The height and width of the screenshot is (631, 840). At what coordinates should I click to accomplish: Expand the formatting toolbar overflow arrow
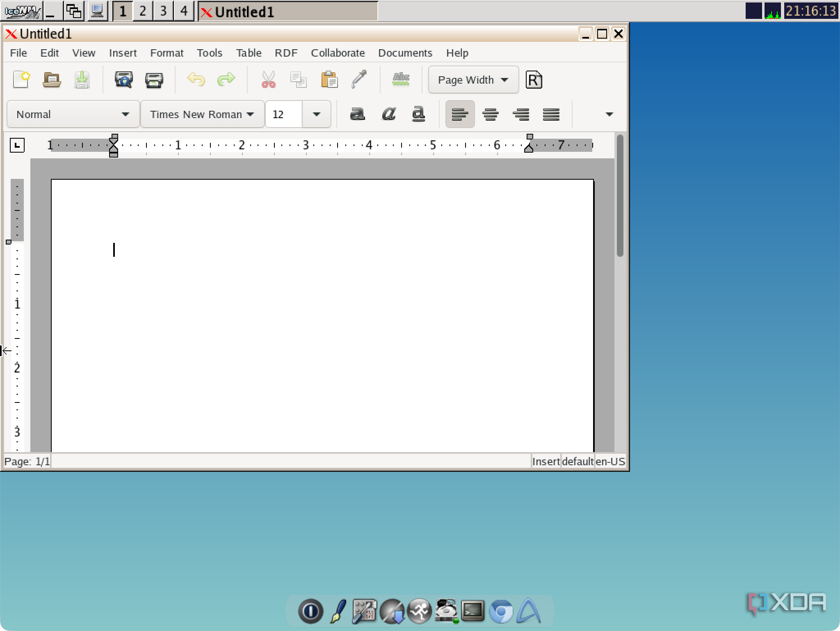[x=609, y=114]
